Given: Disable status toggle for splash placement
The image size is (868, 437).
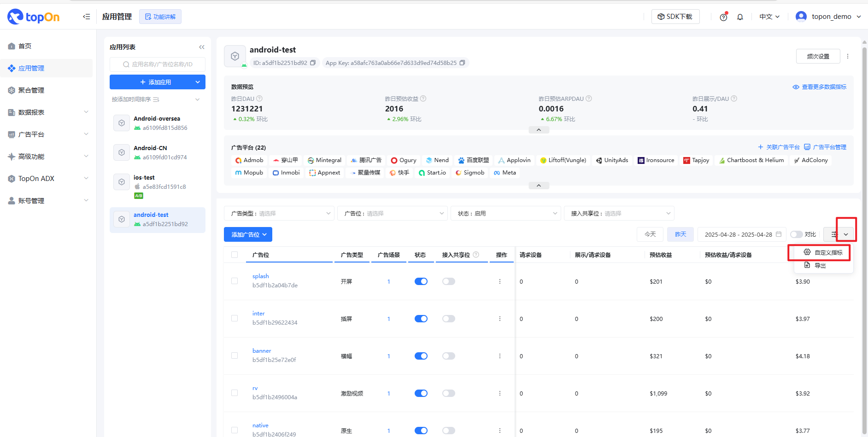Looking at the screenshot, I should point(421,281).
